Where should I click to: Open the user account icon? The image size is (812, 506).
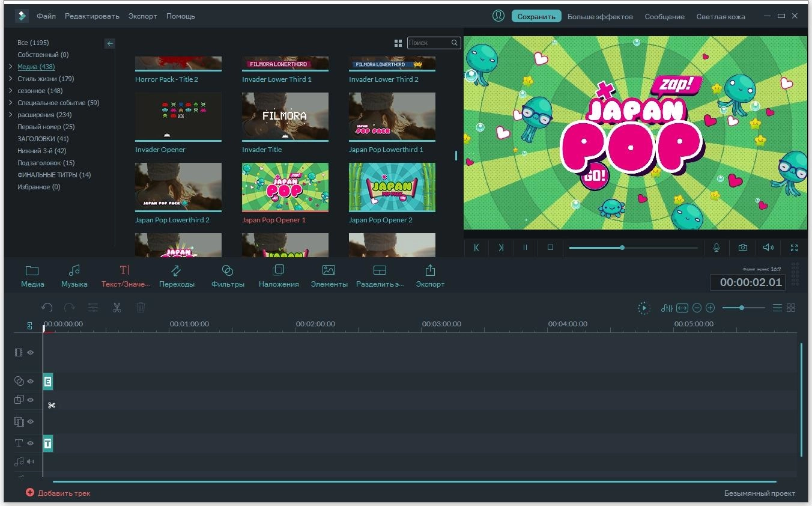498,16
